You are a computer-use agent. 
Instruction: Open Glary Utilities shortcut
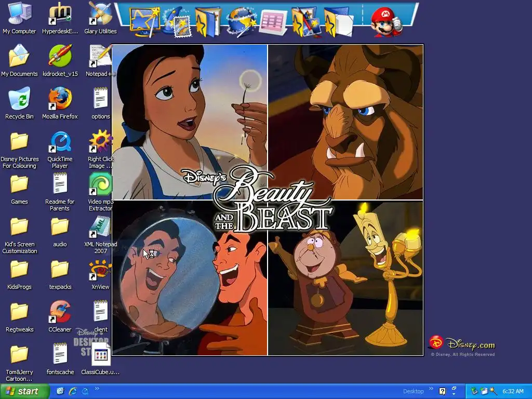pos(100,18)
